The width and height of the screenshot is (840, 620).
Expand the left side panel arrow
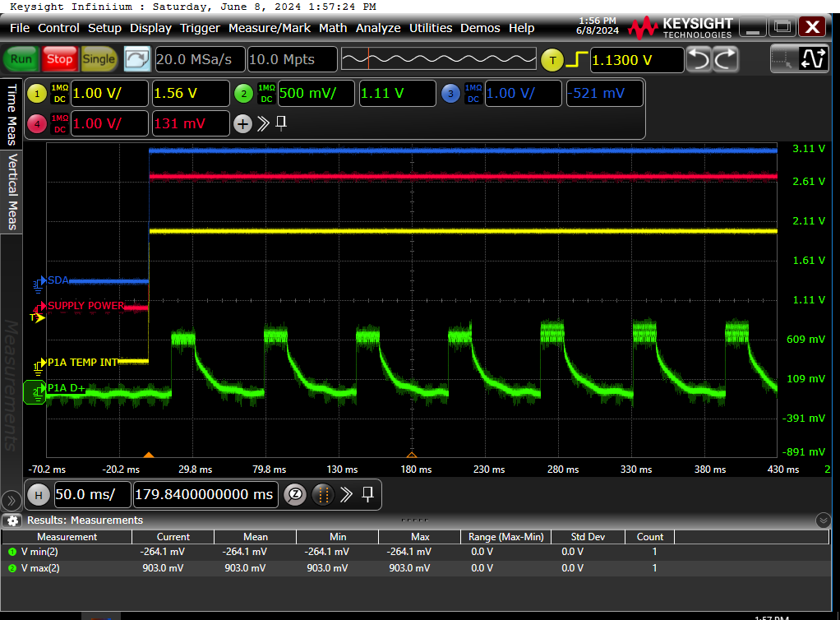coord(12,500)
